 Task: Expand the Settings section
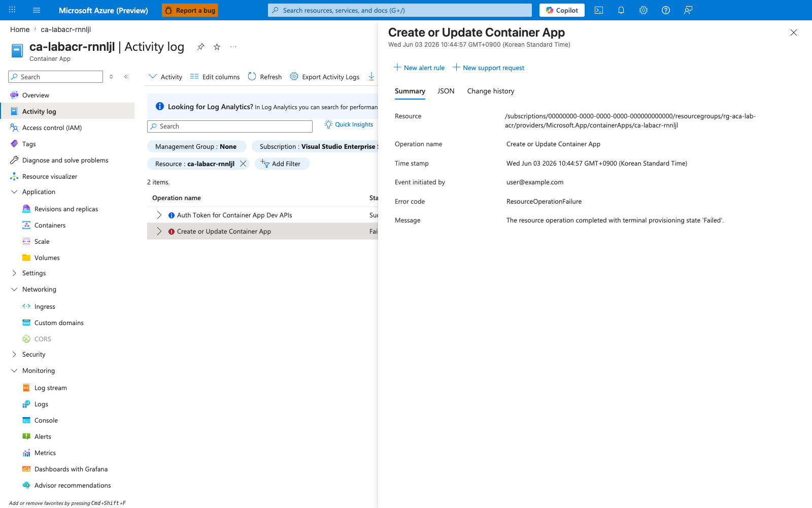tap(14, 273)
